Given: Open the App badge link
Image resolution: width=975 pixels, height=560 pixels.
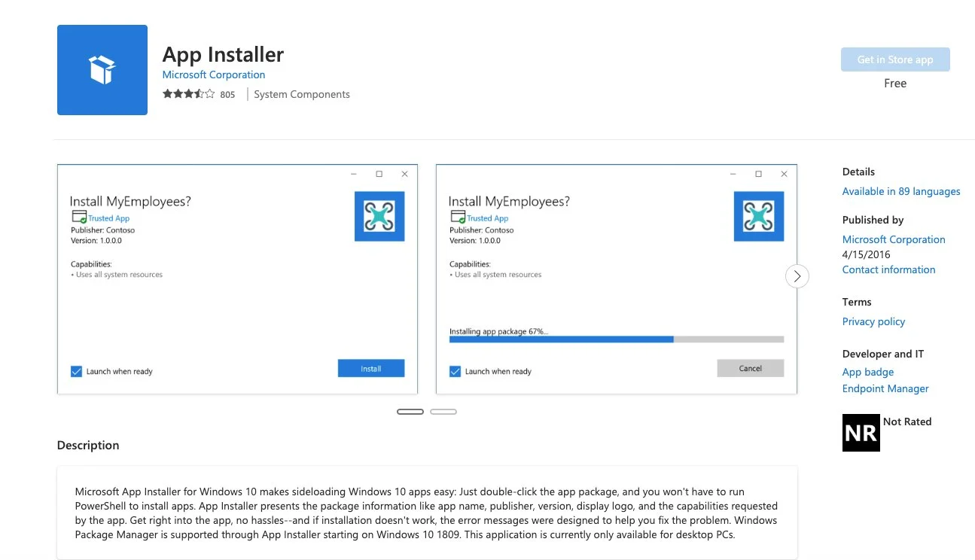Looking at the screenshot, I should pyautogui.click(x=867, y=371).
